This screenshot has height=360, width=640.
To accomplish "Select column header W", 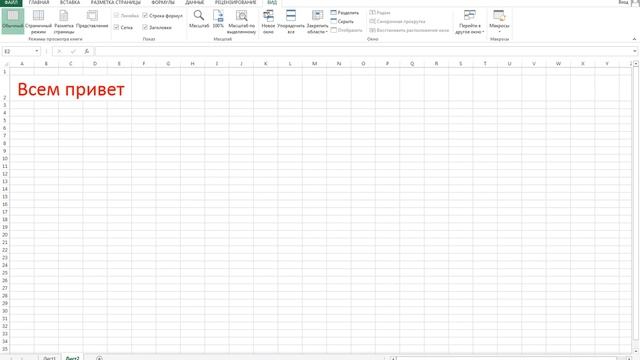I will pyautogui.click(x=558, y=64).
